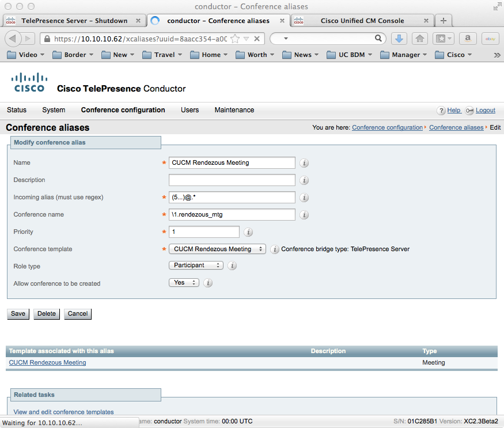Open the bookmarks star toolbar button
The image size is (504, 428).
pos(444,39)
